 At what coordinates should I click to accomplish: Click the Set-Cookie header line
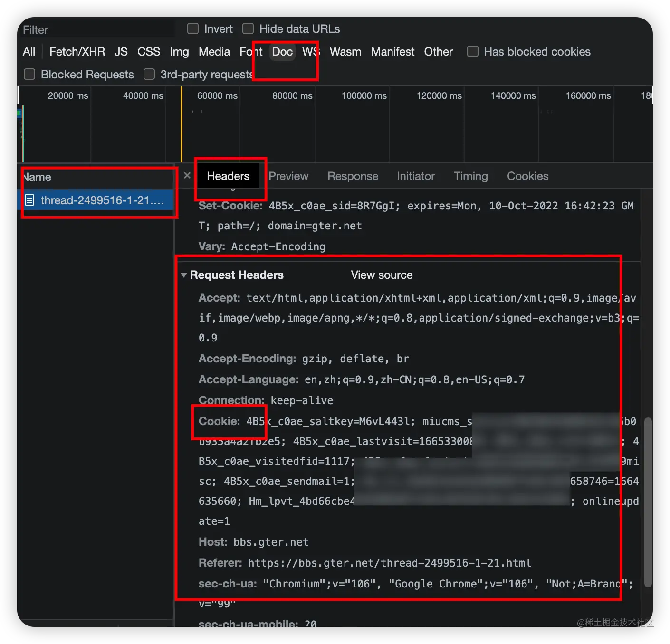point(416,216)
